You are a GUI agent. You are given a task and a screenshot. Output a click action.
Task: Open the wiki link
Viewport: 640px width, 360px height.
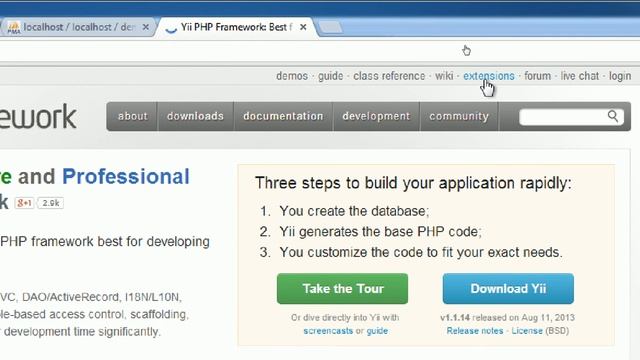click(444, 76)
